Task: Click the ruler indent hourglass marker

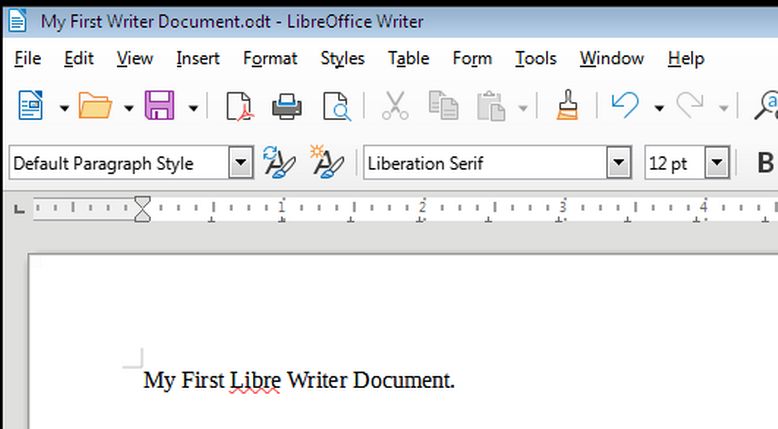Action: coord(142,209)
